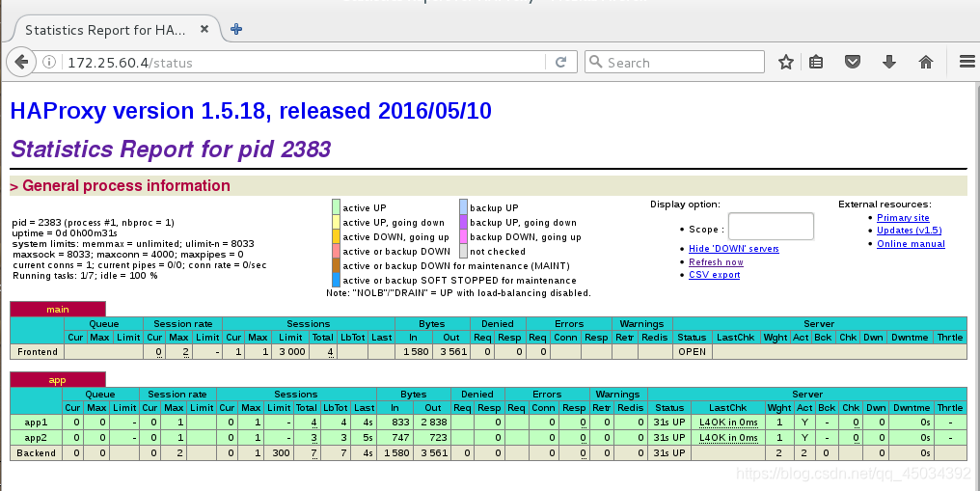The image size is (980, 491).
Task: Click Frontend sessions limit value 3 000
Action: pos(292,352)
